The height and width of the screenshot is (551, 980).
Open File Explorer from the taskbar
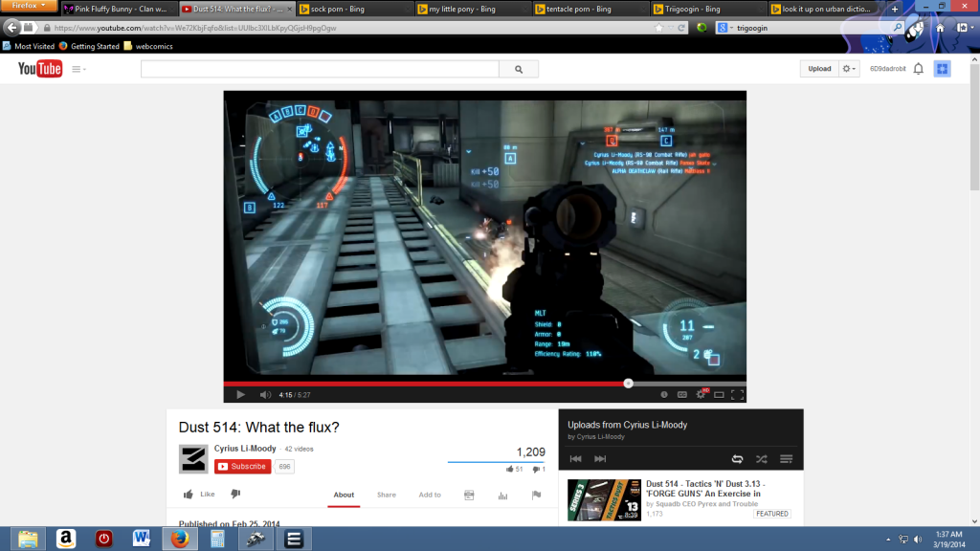point(28,539)
